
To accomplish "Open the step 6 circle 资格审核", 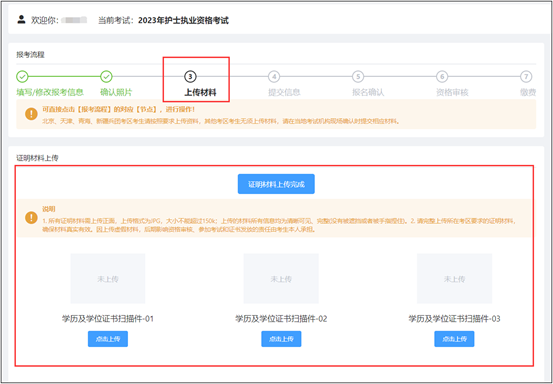I will pyautogui.click(x=442, y=76).
